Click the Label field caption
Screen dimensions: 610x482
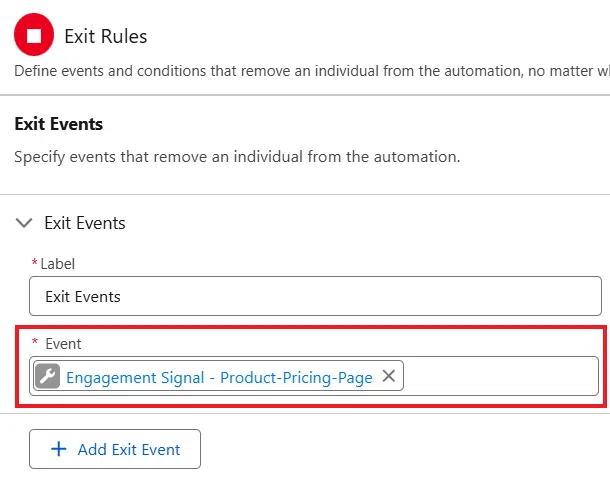coord(58,264)
